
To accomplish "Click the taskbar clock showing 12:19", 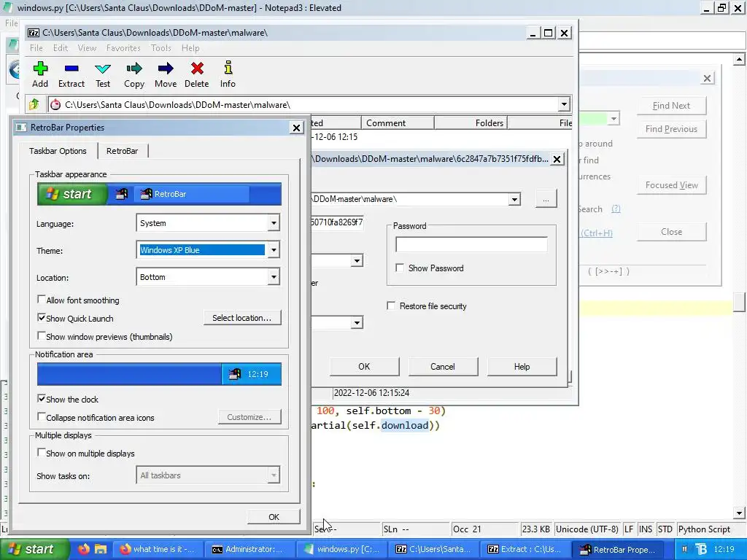I will pos(724,549).
